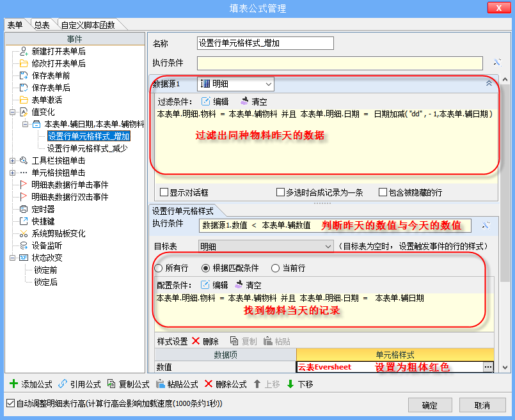This screenshot has width=515, height=420.
Task: Click the vertical scrollbar up arrow
Action: pyautogui.click(x=505, y=79)
